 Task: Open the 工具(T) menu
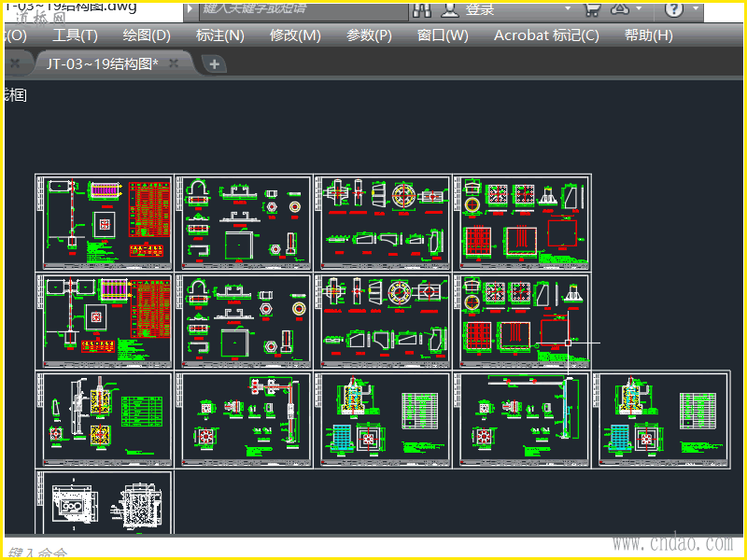[75, 35]
